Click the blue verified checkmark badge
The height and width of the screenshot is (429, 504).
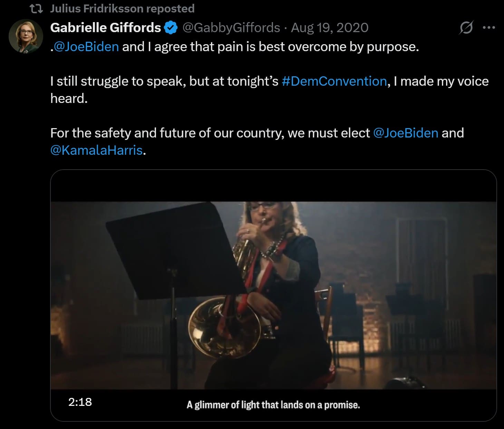pos(171,28)
